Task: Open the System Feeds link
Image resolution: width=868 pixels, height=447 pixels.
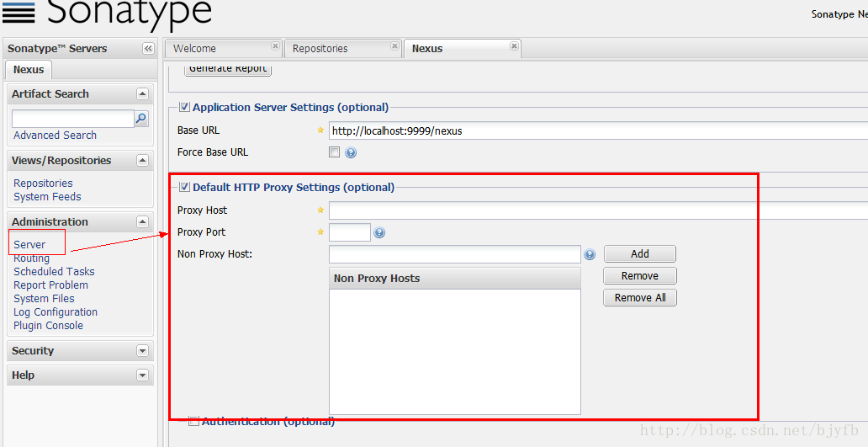Action: point(47,197)
